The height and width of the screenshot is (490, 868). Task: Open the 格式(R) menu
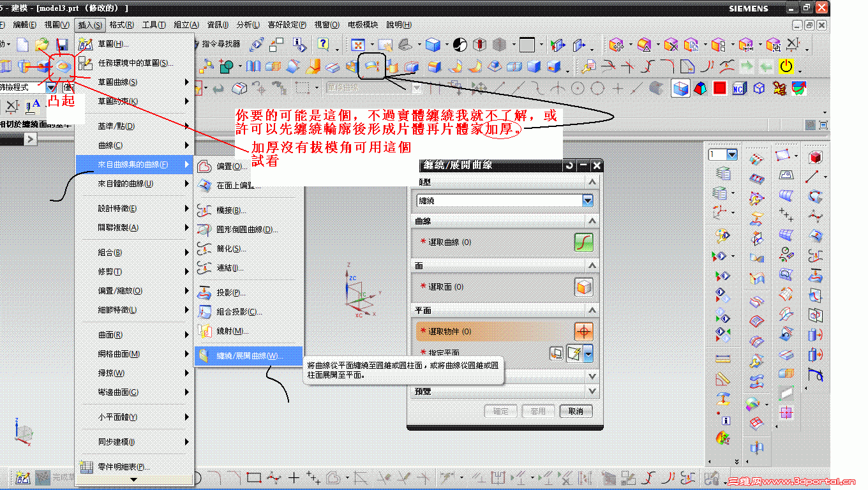pyautogui.click(x=121, y=25)
